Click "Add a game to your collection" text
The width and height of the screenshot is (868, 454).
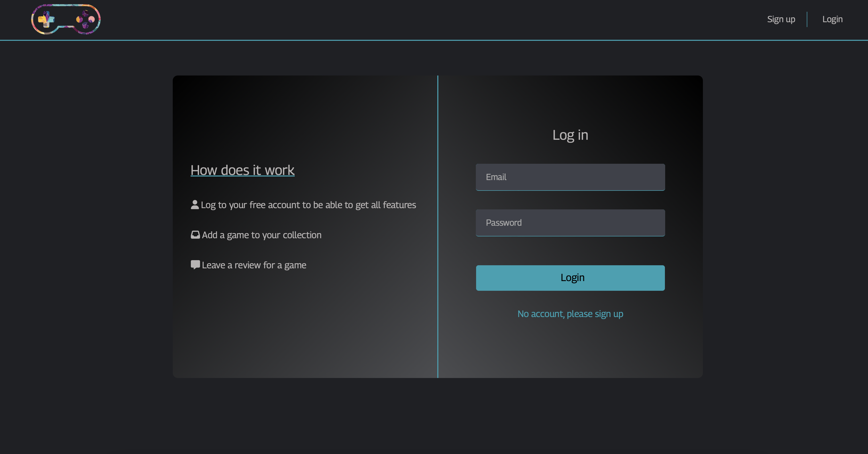(262, 235)
